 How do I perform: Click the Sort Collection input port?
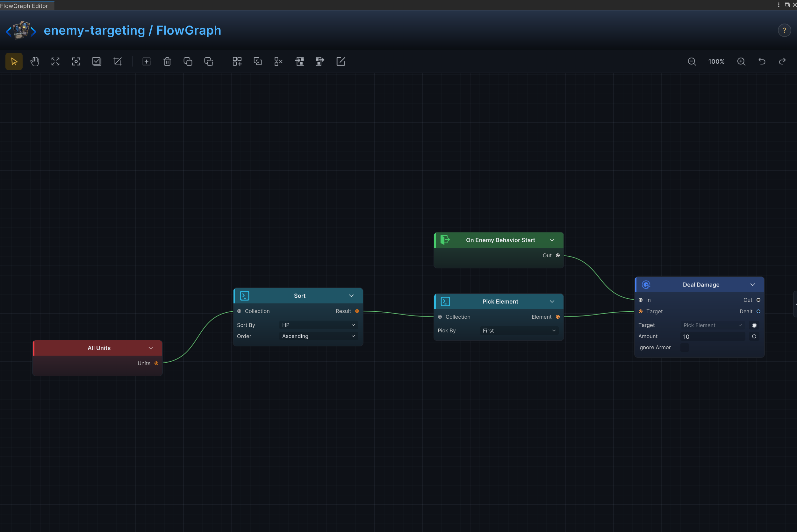[239, 311]
